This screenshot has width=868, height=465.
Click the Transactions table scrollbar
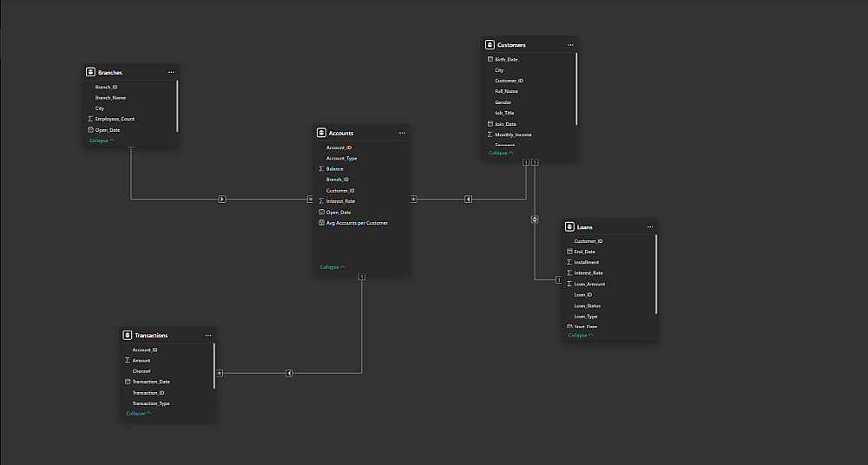click(x=214, y=366)
